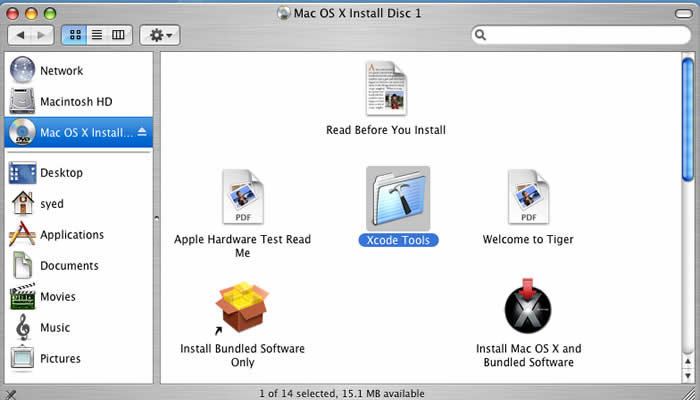Select Macintosh HD drive icon
The width and height of the screenshot is (700, 400).
tap(22, 101)
